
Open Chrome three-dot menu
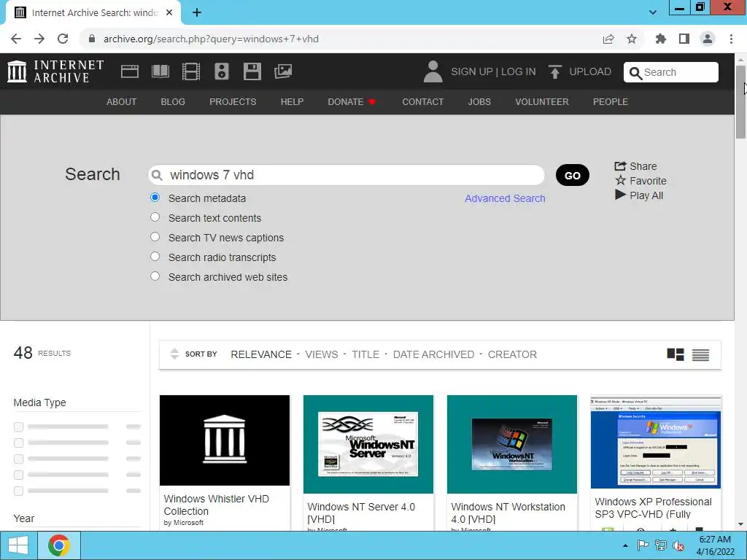[731, 39]
